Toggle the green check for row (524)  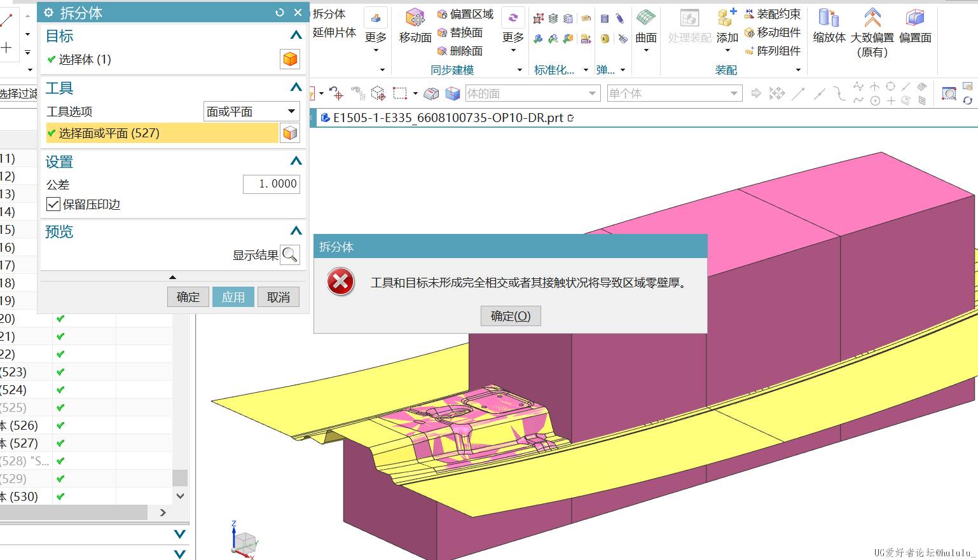point(60,390)
